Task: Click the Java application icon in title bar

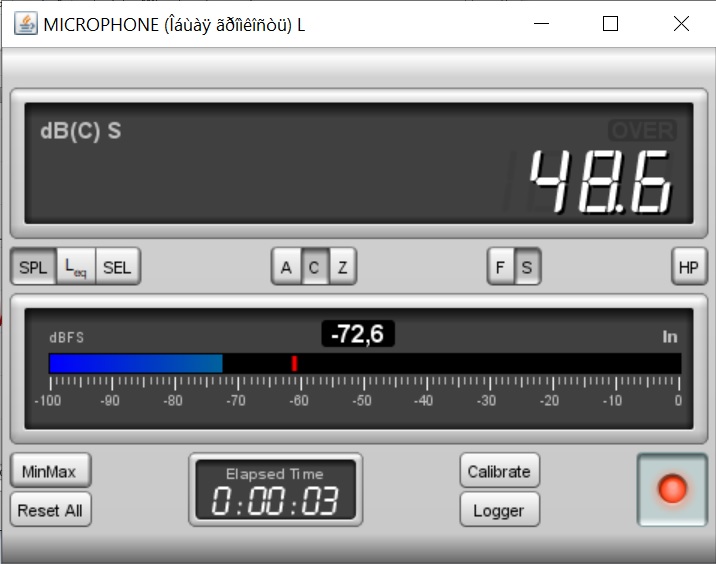Action: coord(24,24)
